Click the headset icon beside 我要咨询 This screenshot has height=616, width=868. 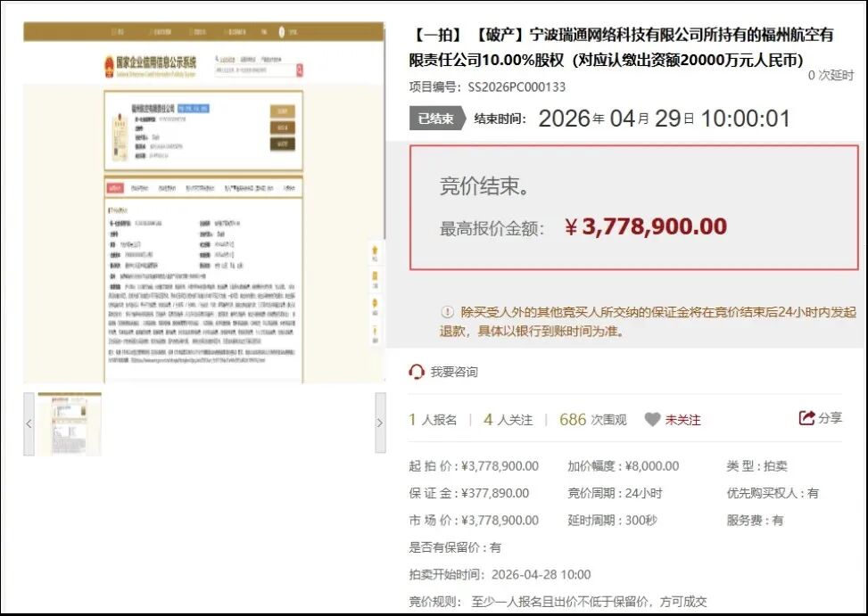click(417, 372)
